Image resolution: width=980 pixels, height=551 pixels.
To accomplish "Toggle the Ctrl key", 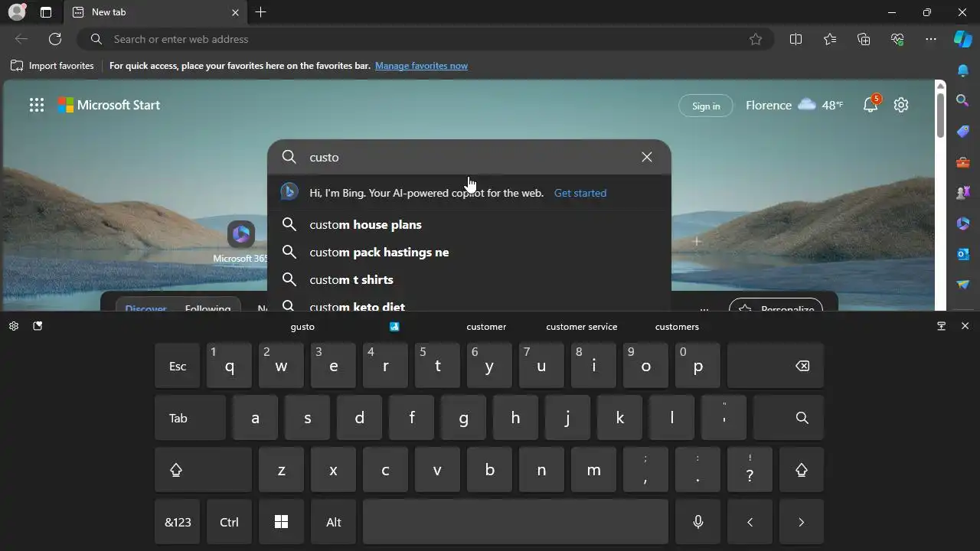I will 229,522.
